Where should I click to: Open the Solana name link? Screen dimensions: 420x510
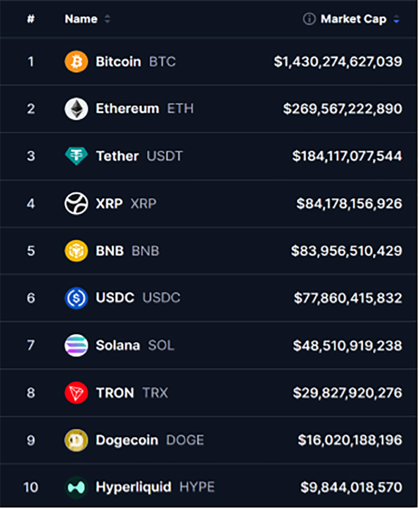tap(118, 345)
